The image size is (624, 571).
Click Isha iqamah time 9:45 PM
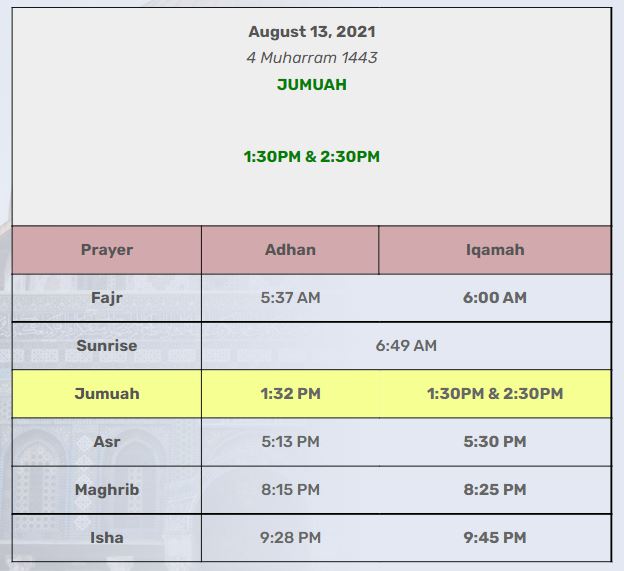pyautogui.click(x=495, y=538)
